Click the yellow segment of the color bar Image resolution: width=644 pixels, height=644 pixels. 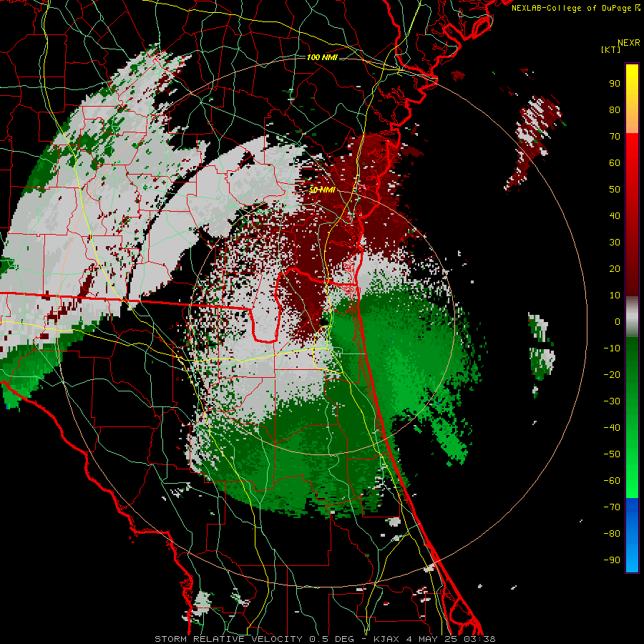pos(632,99)
